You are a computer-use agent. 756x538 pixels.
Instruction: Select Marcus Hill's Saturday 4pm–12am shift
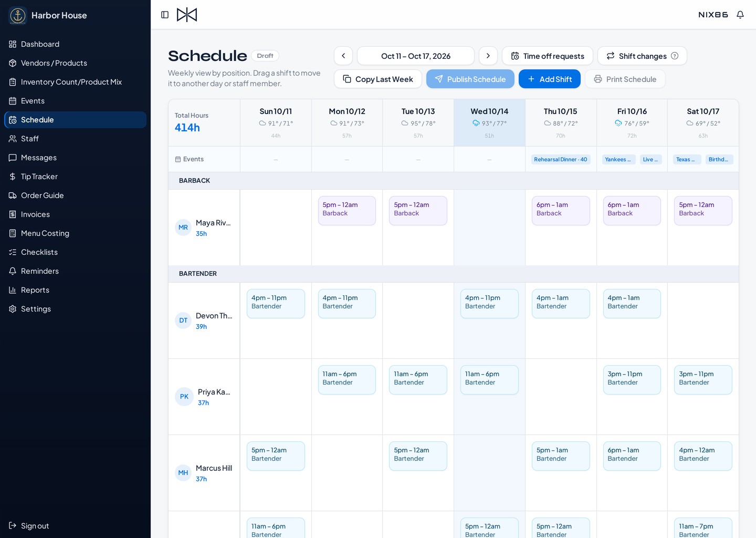coord(703,456)
